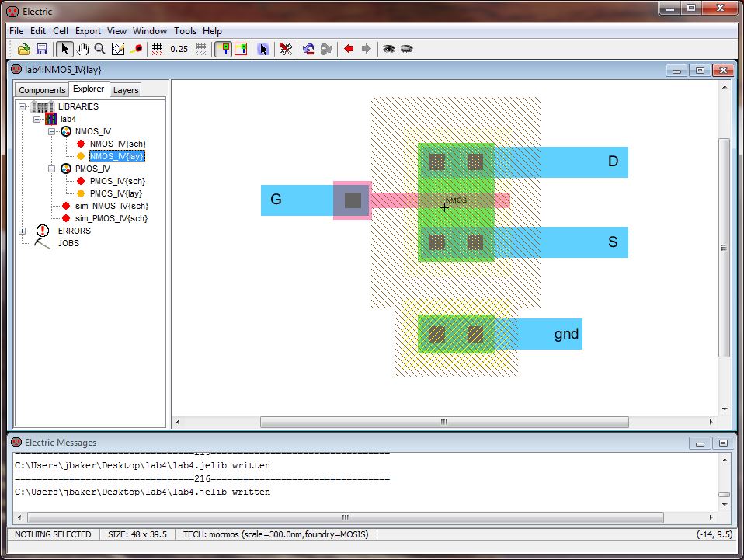Activate the Zoom magnifier tool
This screenshot has width=744, height=560.
99,49
